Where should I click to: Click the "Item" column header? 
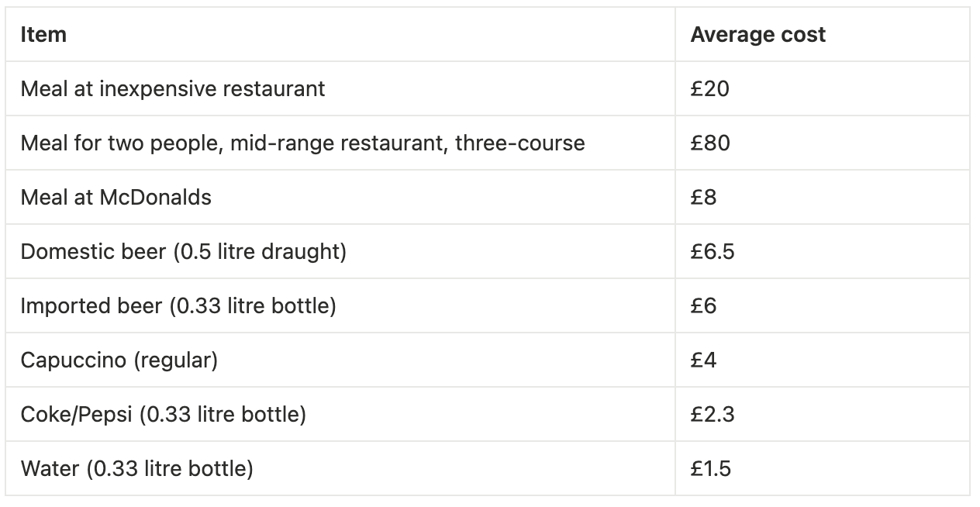click(43, 35)
